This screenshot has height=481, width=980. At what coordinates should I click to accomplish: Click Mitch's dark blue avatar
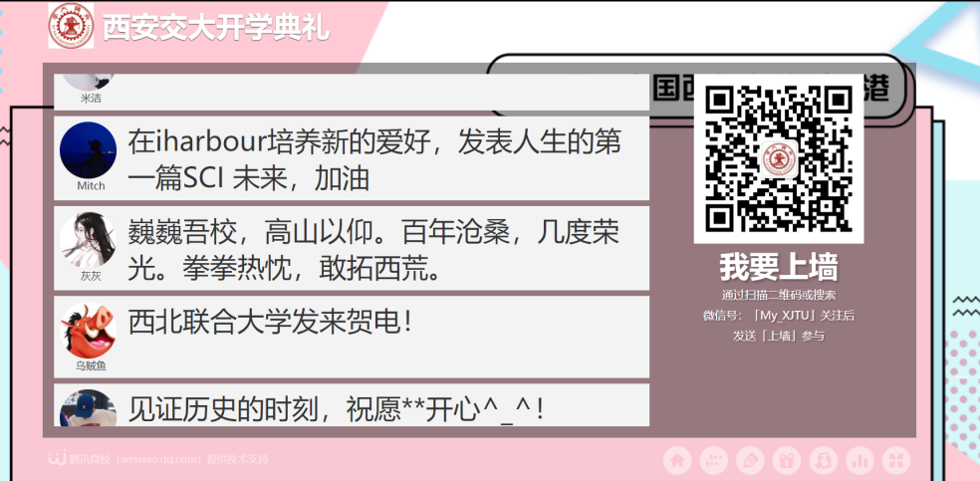pyautogui.click(x=88, y=150)
